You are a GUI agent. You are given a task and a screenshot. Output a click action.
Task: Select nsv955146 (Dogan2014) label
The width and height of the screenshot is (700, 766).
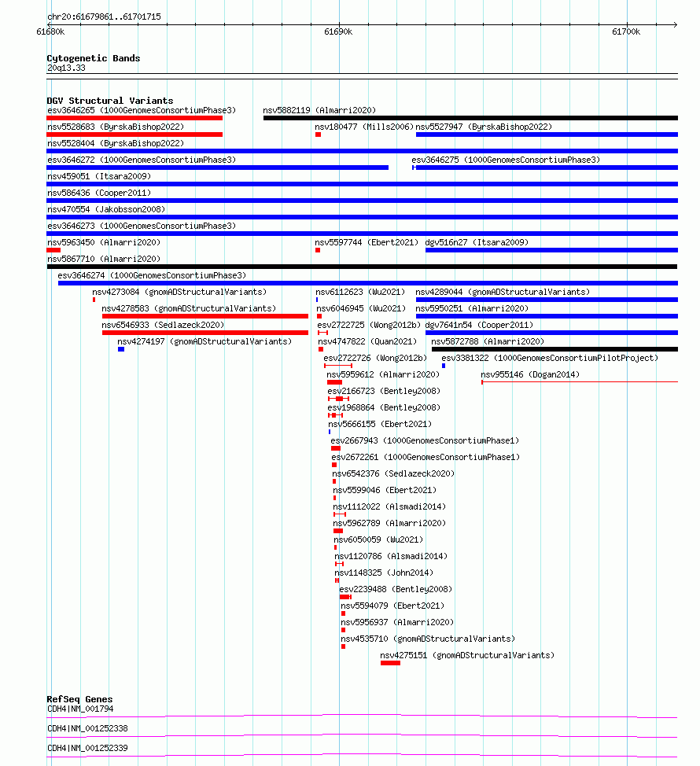point(530,374)
